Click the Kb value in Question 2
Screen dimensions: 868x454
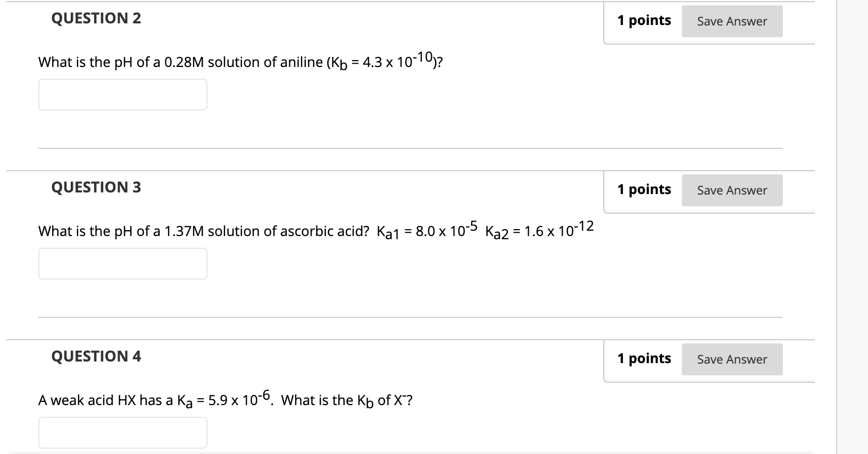396,60
